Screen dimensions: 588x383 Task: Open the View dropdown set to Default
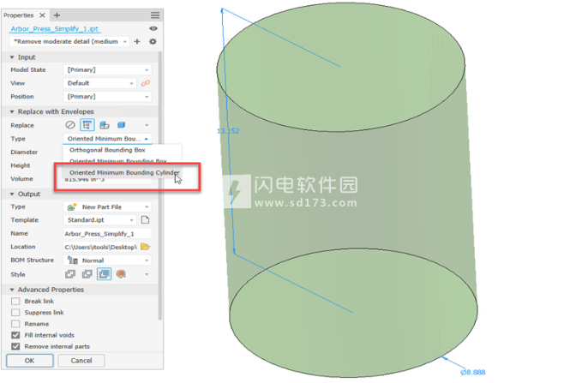99,83
